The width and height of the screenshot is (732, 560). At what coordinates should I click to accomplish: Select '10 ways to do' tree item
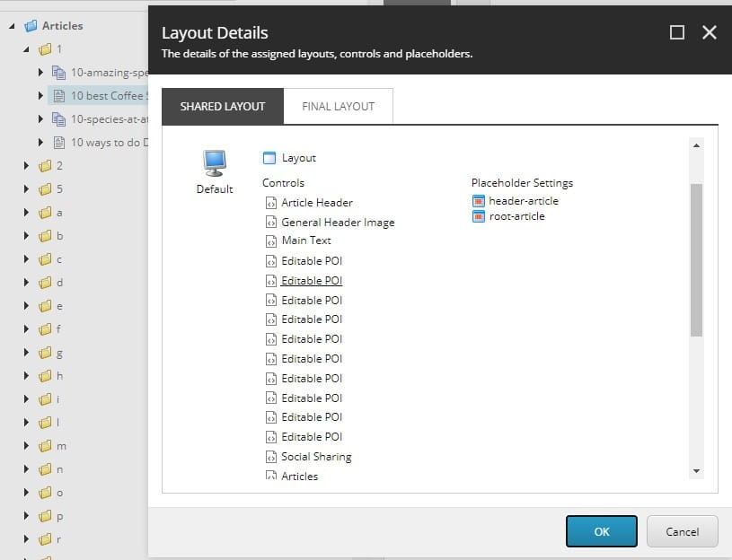point(110,143)
